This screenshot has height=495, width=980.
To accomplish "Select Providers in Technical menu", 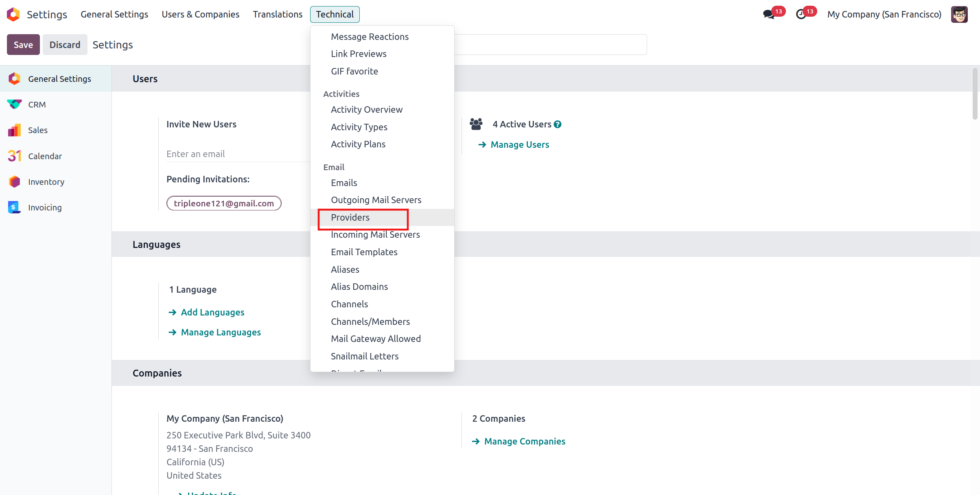I will 350,217.
